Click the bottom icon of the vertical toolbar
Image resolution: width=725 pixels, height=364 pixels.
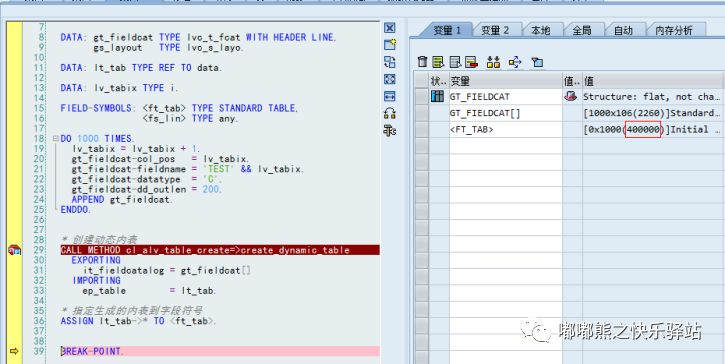390,131
